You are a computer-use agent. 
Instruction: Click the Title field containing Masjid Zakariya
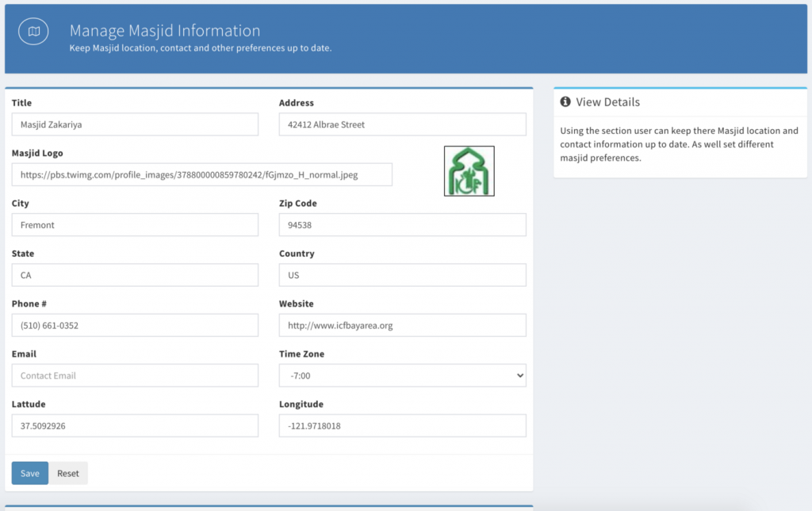pyautogui.click(x=135, y=124)
